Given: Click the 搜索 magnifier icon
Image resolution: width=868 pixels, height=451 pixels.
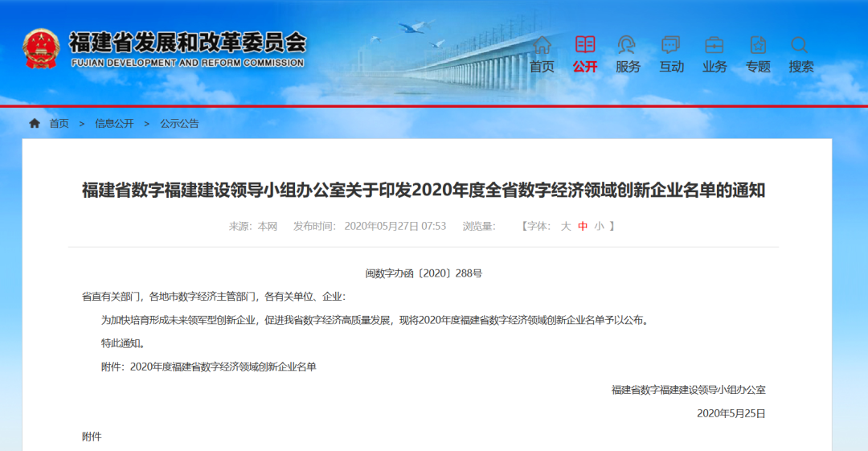Looking at the screenshot, I should 800,45.
